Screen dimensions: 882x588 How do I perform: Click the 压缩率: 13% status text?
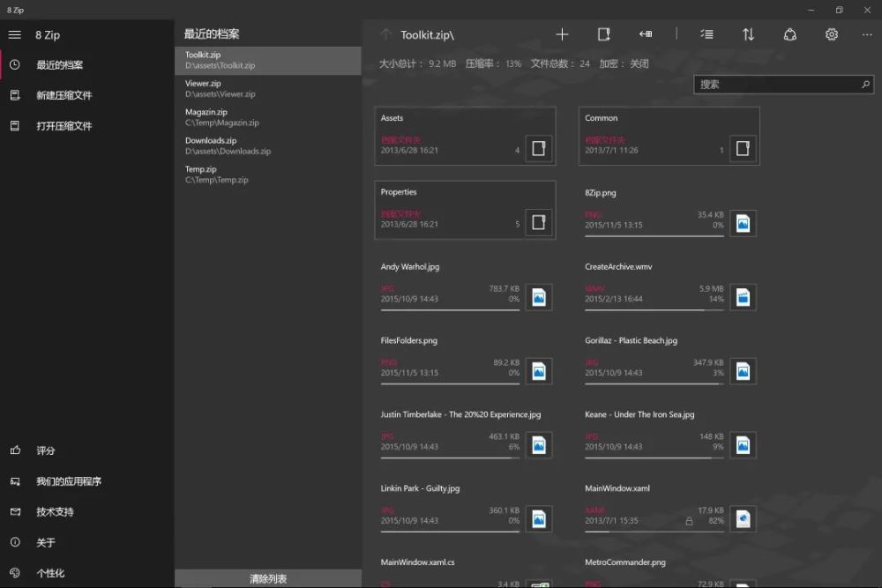tap(493, 63)
